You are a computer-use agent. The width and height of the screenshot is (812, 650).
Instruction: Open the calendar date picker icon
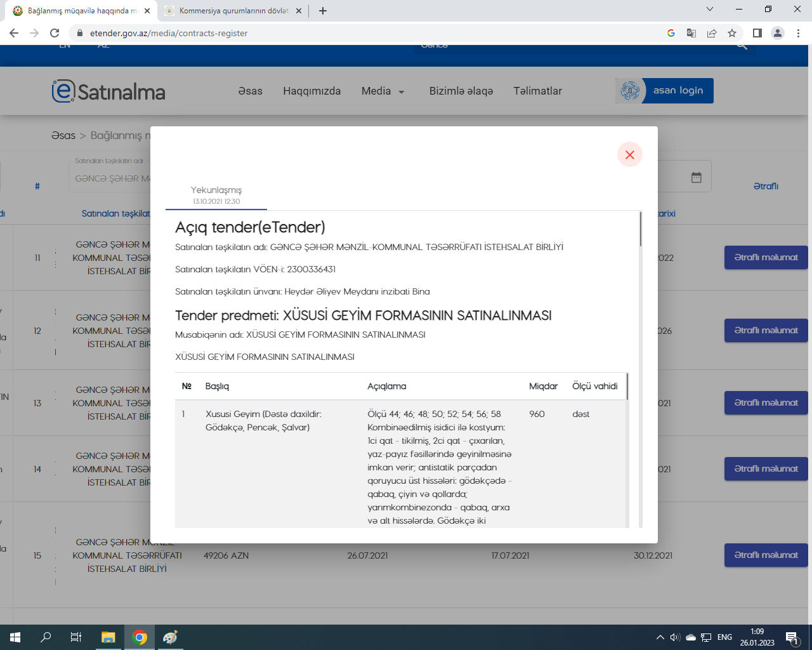pyautogui.click(x=696, y=178)
